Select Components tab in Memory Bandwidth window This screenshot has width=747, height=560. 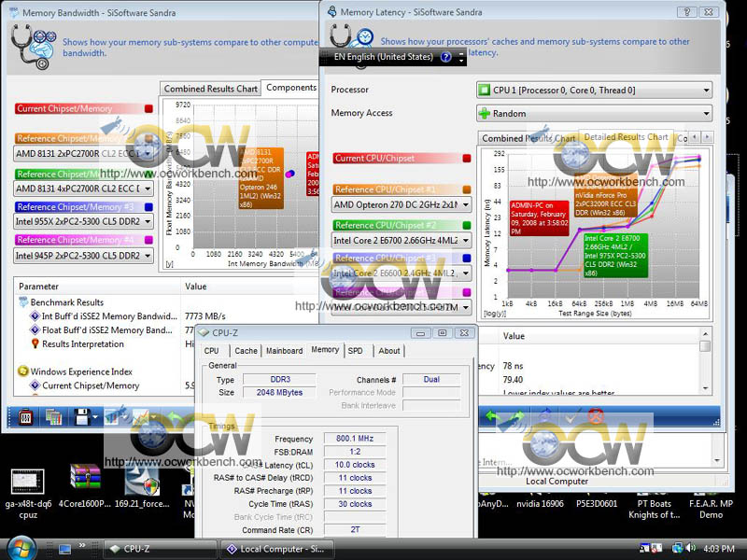tap(291, 88)
